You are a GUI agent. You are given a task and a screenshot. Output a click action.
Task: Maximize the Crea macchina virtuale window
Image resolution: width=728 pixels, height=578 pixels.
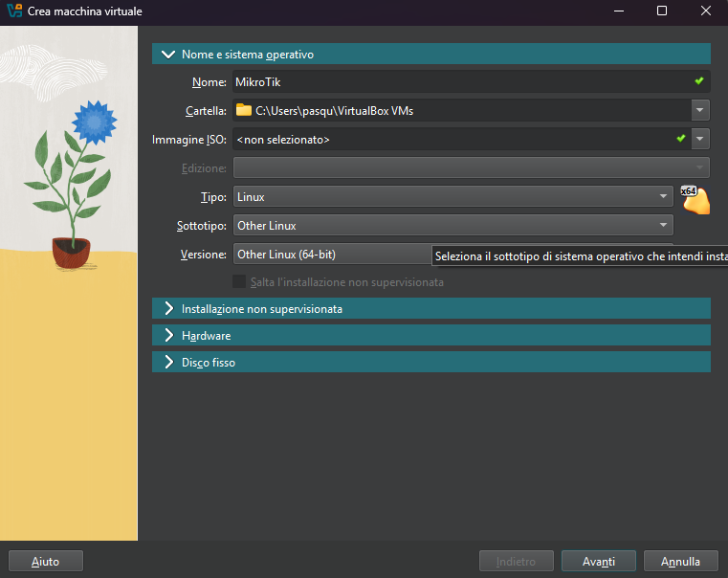click(662, 11)
